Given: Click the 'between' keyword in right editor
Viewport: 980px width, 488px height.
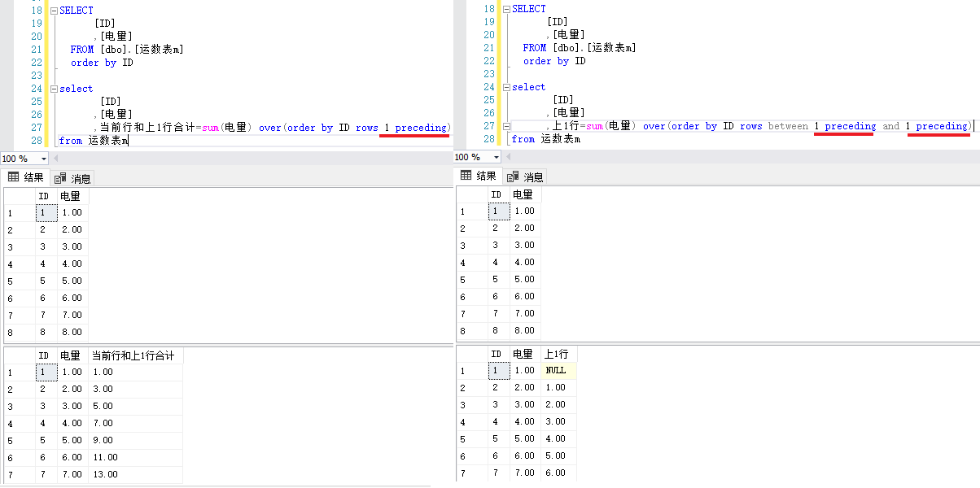Looking at the screenshot, I should coord(788,126).
